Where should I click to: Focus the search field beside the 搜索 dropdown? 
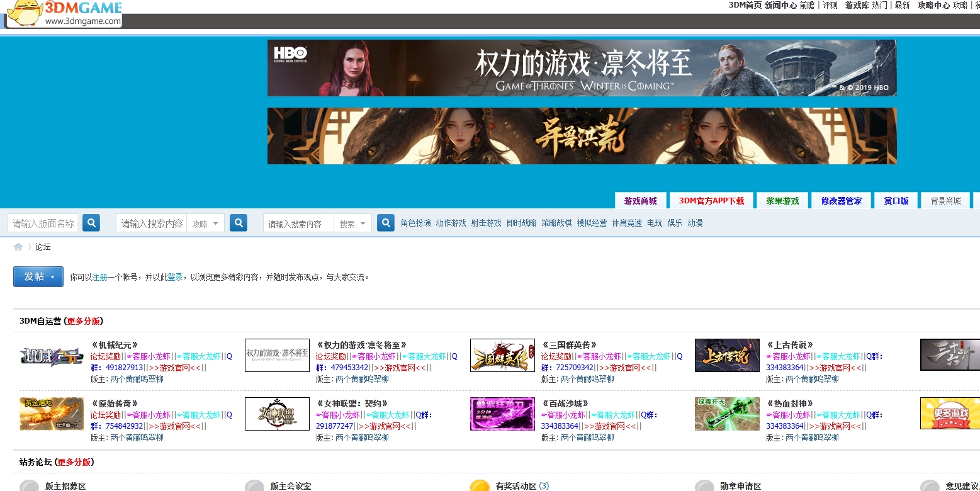coord(299,223)
